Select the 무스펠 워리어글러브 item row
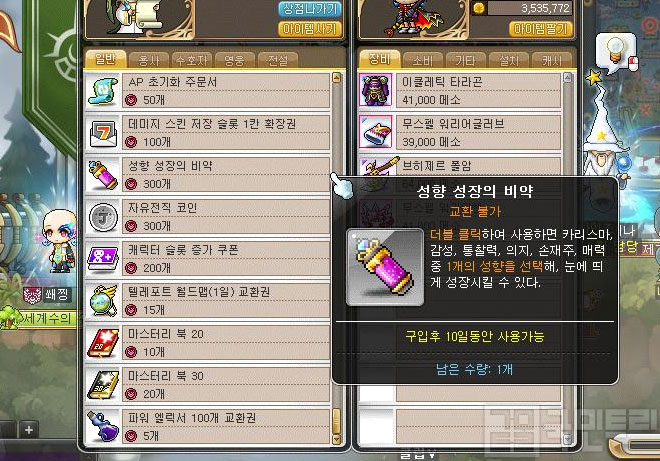 (460, 132)
